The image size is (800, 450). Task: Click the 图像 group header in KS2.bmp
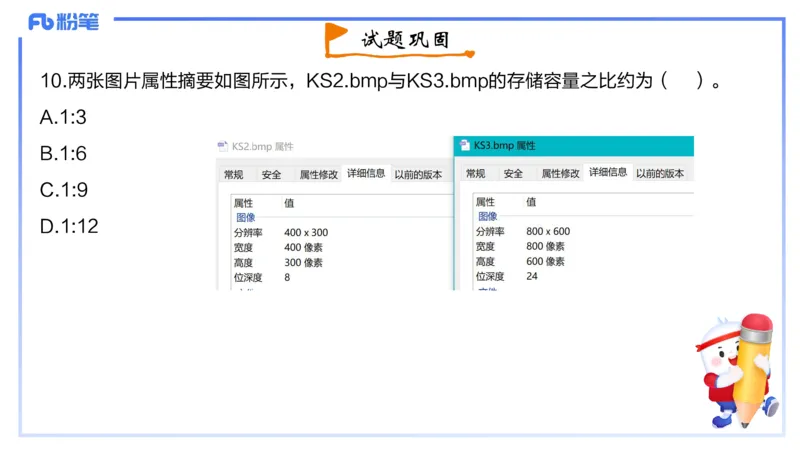245,218
